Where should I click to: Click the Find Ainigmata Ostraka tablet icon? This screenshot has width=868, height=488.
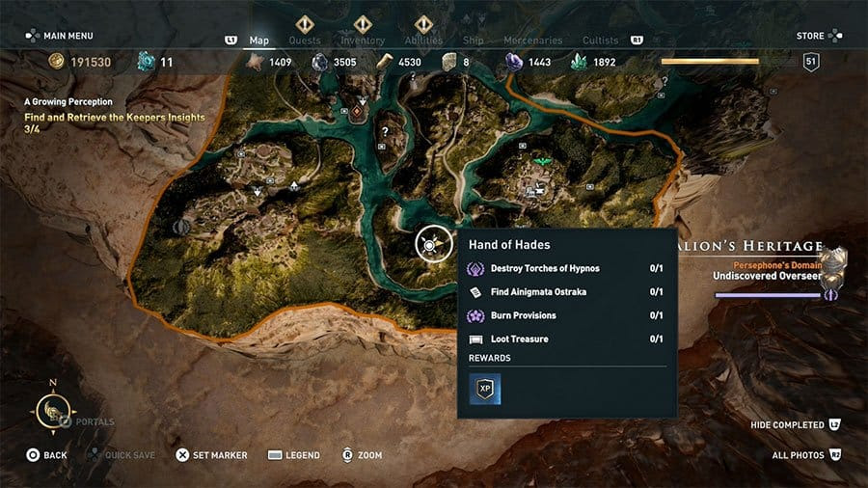pyautogui.click(x=475, y=292)
